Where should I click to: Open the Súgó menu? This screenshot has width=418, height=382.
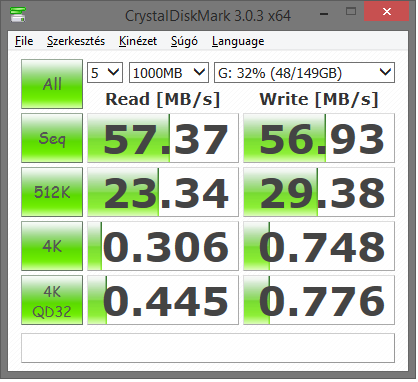tap(184, 41)
